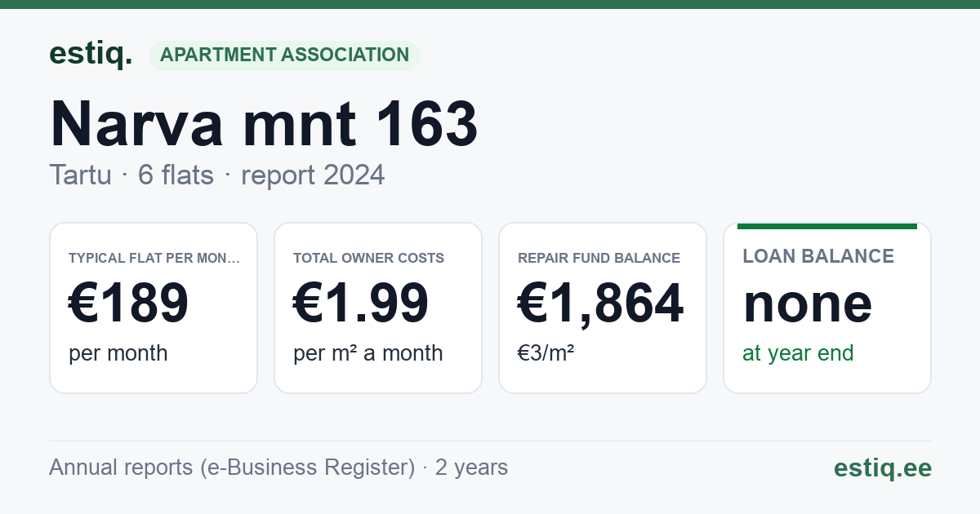Click the REPAIR FUND BALANCE label
980x514 pixels.
coord(599,258)
